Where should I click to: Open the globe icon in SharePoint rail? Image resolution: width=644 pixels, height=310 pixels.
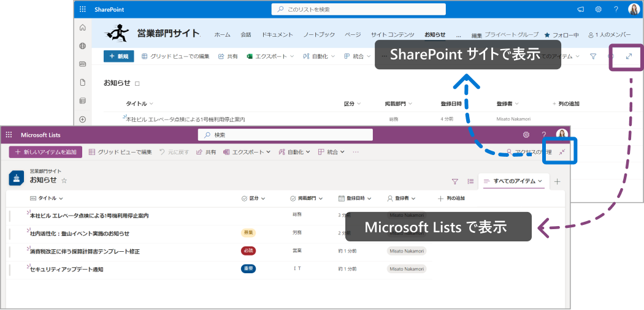pyautogui.click(x=83, y=46)
